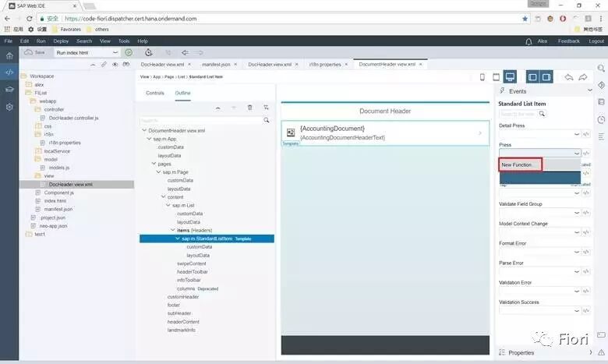
Task: Select the desktop device preview icon
Action: click(x=510, y=76)
